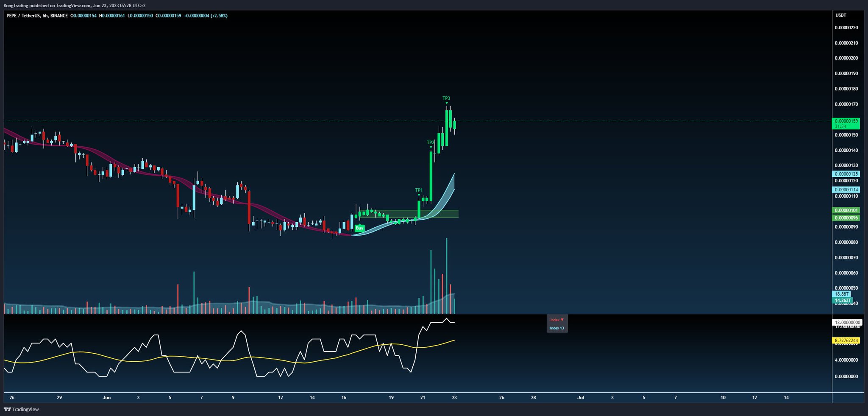
Task: Click the high value H0.00000161
Action: click(112, 16)
